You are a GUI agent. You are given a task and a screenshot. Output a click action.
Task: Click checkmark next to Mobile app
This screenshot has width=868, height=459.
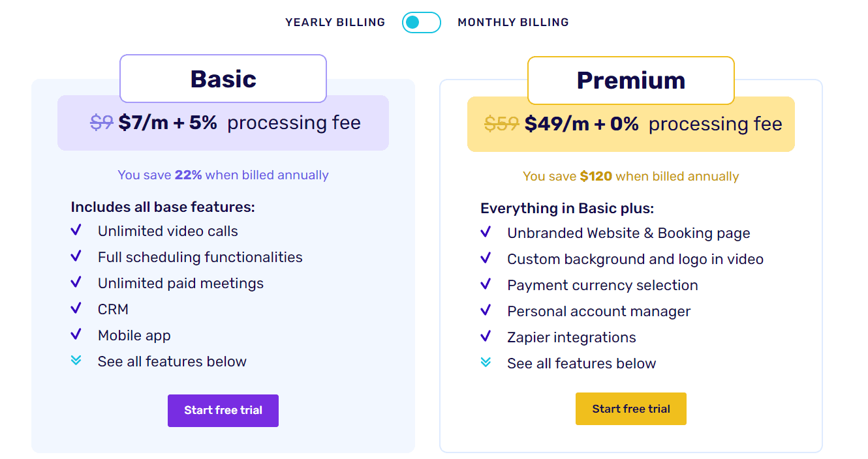coord(76,335)
